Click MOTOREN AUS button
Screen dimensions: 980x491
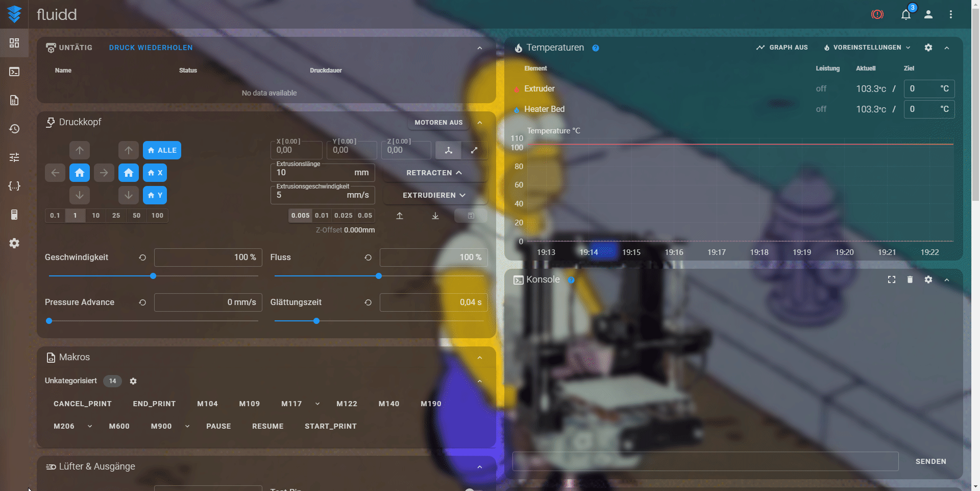(438, 123)
